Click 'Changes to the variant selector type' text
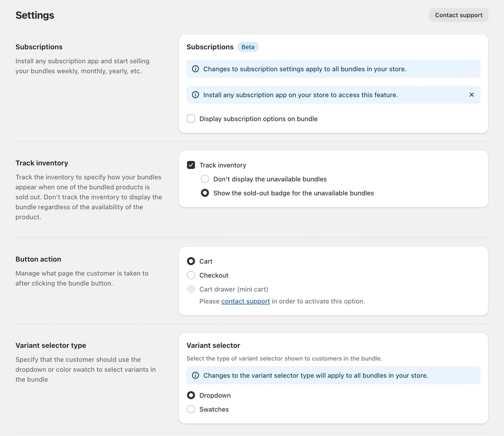Screen dimensions: 504x436 click(316, 375)
